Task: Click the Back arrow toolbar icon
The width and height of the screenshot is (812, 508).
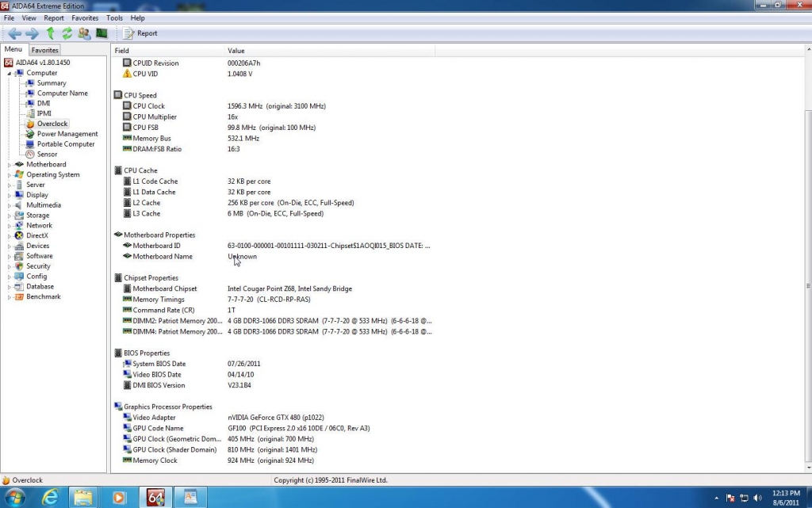Action: 14,33
